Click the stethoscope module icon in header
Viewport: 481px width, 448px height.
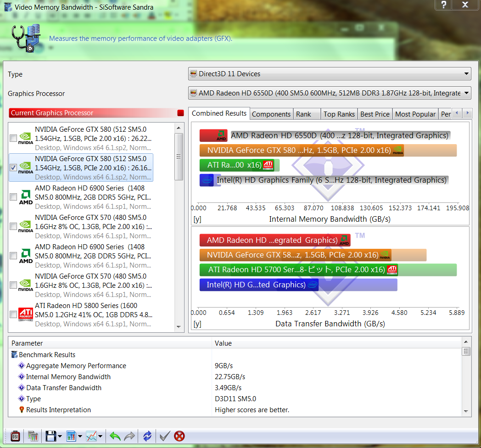pos(26,39)
